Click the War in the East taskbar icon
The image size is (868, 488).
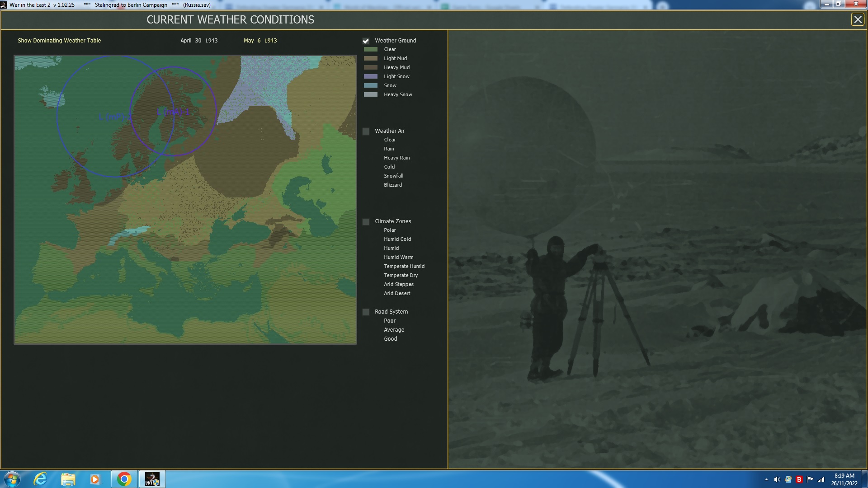(x=152, y=479)
